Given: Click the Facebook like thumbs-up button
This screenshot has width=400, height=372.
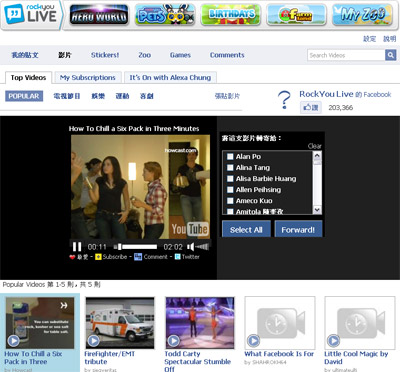Looking at the screenshot, I should click(x=311, y=107).
